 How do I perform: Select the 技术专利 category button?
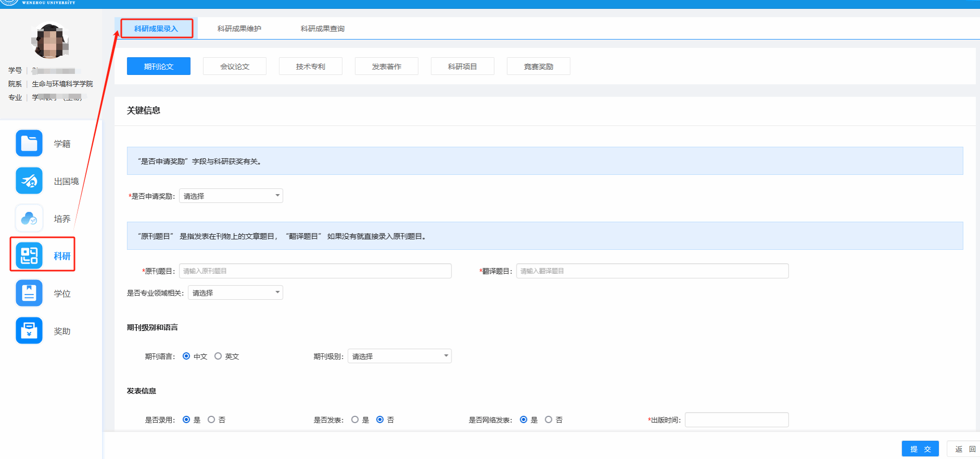[310, 67]
